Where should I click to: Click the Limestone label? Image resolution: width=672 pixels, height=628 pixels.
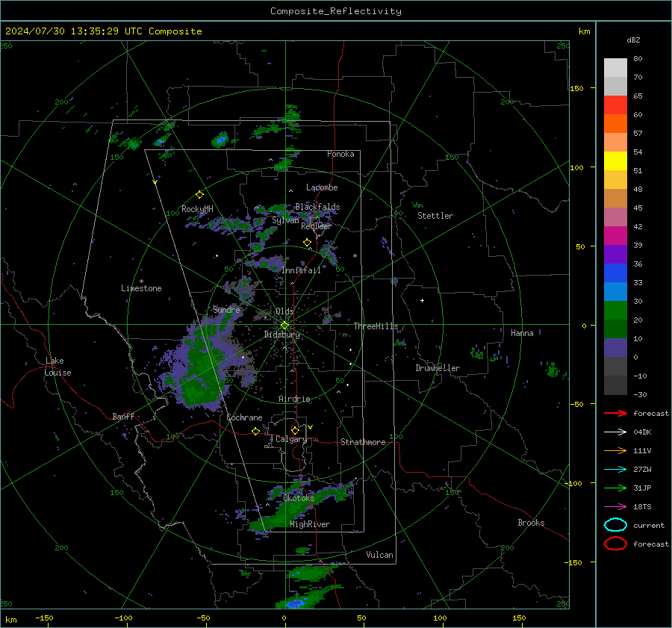[141, 288]
